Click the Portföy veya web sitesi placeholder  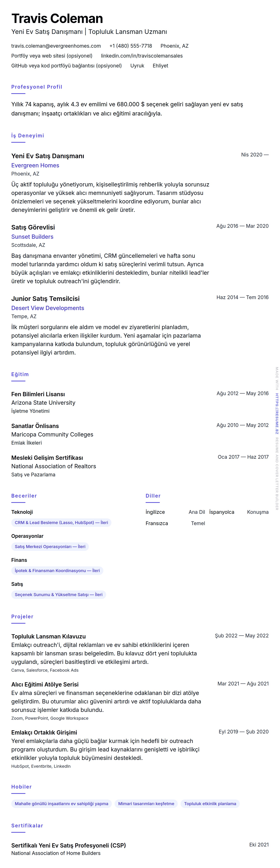pyautogui.click(x=52, y=56)
